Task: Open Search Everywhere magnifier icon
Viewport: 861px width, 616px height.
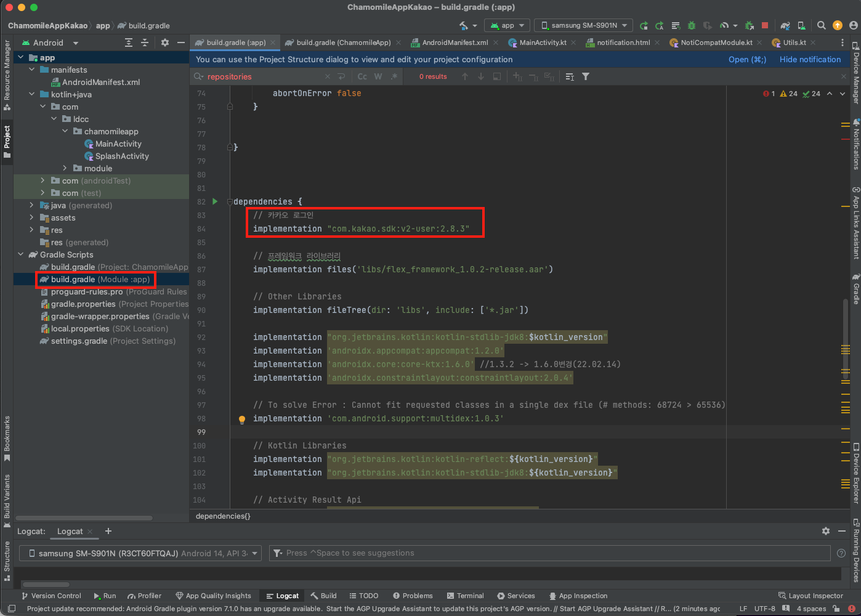Action: coord(821,25)
